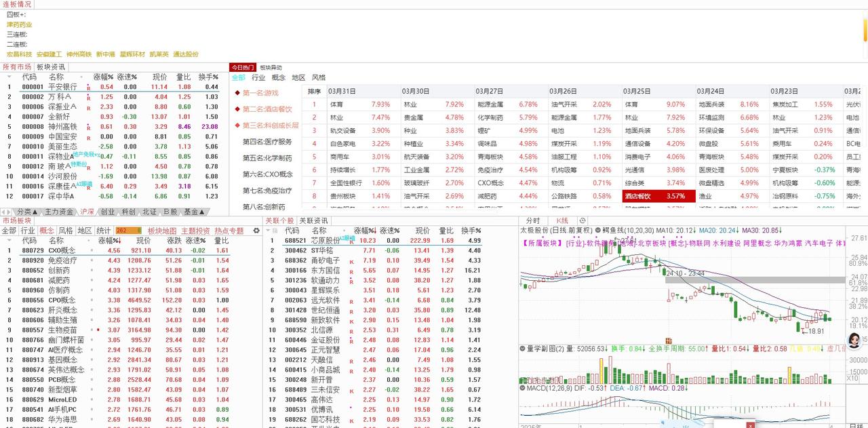Click the 涨幅% sort arrow in the 关联个股 header

(376, 231)
